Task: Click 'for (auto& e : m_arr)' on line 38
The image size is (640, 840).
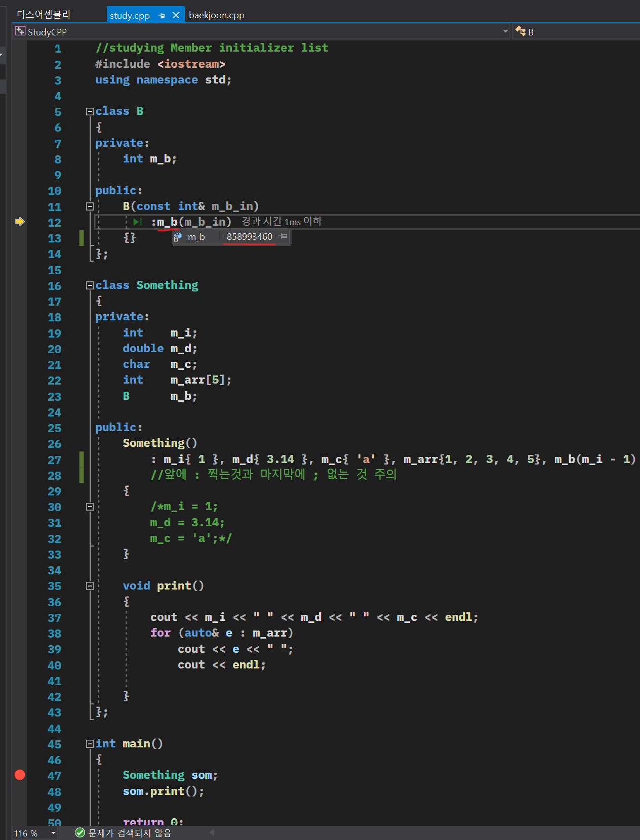Action: tap(222, 633)
